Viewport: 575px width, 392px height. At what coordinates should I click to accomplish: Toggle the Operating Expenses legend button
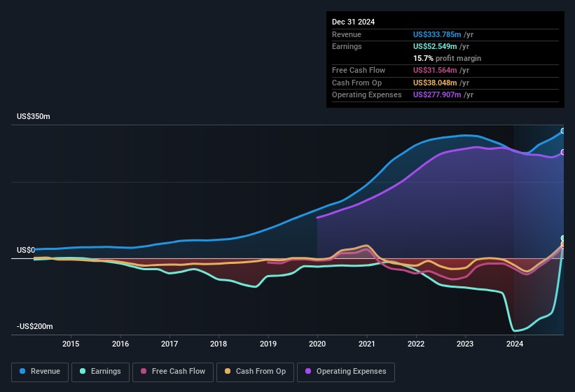coord(345,372)
